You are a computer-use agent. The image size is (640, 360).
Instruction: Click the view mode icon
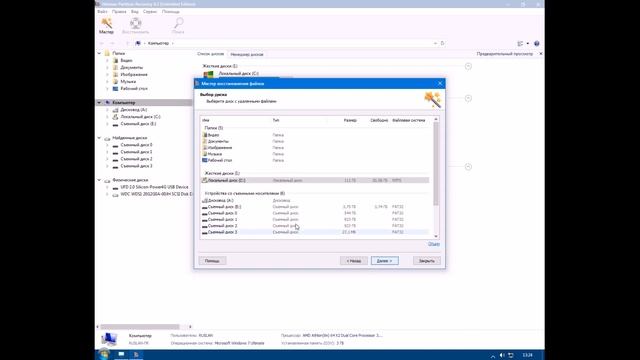click(520, 43)
